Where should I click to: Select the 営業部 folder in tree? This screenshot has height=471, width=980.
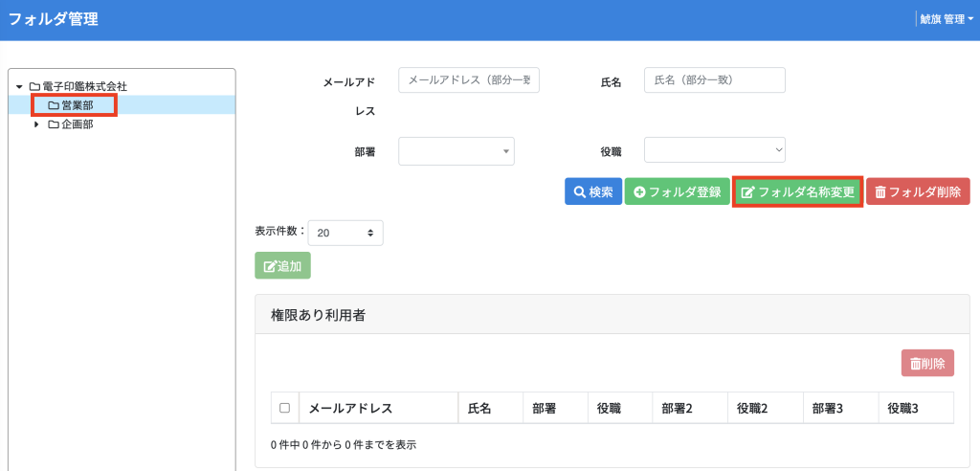(x=74, y=105)
